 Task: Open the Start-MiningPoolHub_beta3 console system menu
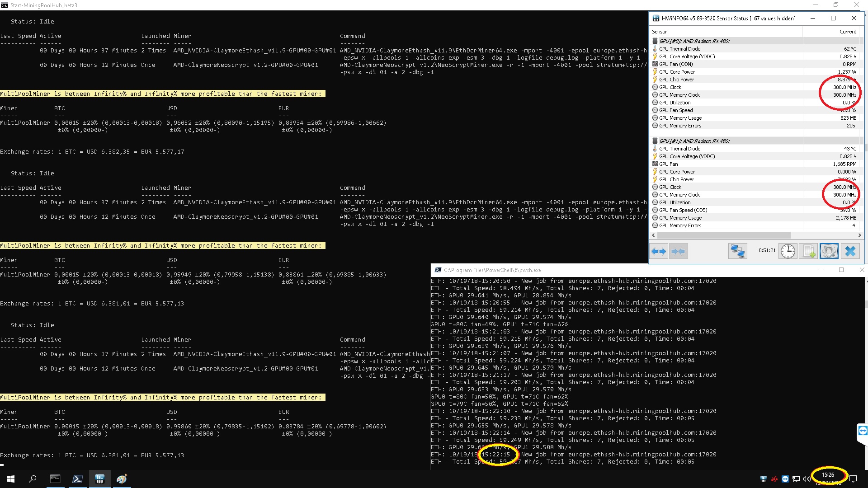5,5
